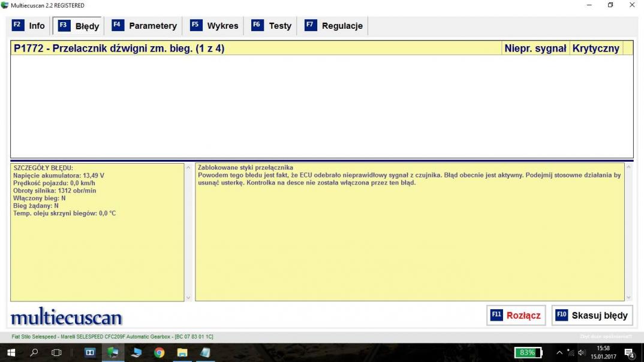
Task: Click Obroty silnika 1312 obr/min line
Action: pos(55,191)
